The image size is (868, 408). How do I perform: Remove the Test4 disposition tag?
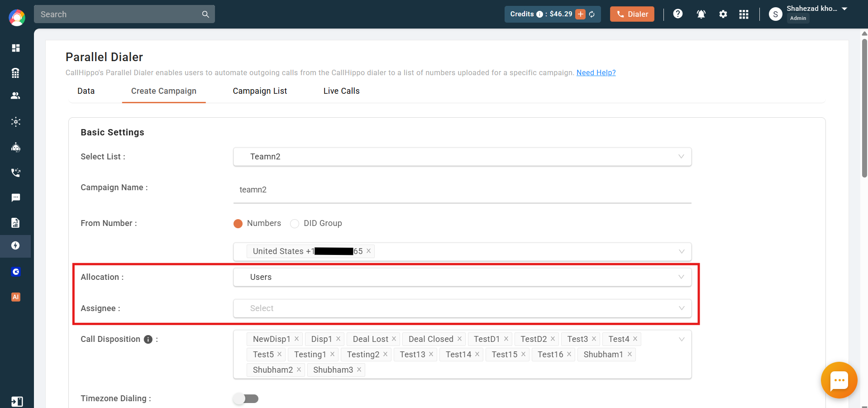[635, 339]
